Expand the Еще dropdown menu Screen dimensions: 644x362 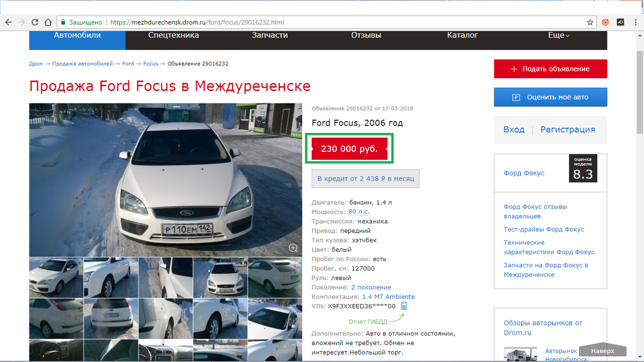(x=559, y=35)
